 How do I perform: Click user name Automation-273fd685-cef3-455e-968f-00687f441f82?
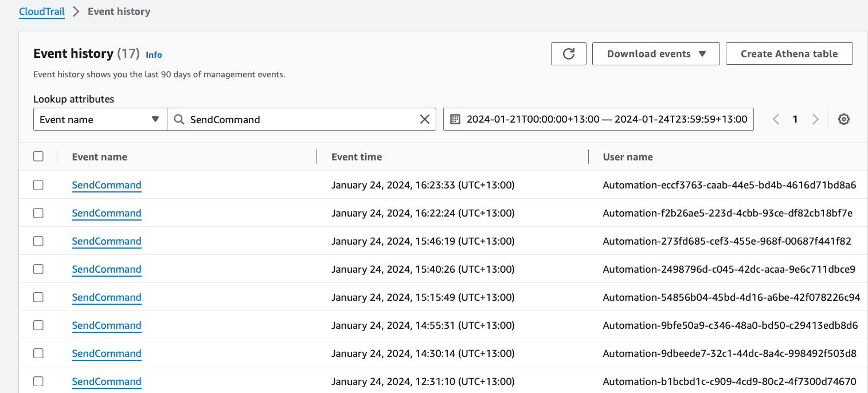click(x=727, y=241)
